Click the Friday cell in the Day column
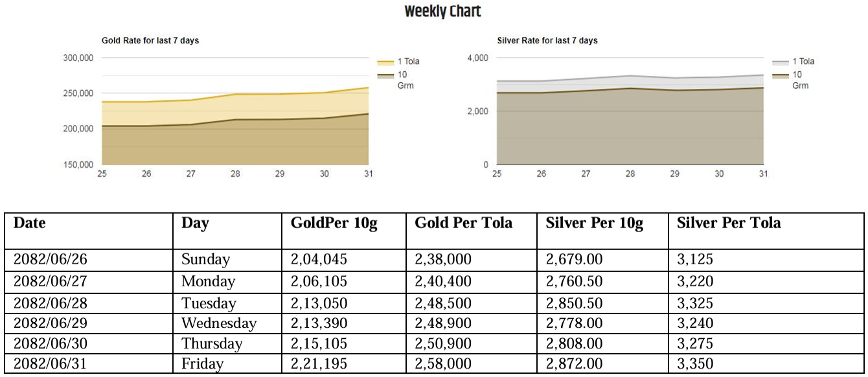Viewport: 868px width, 377px height. pos(202,364)
